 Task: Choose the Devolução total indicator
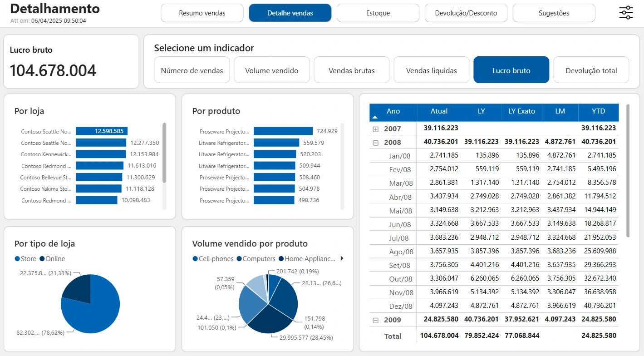pyautogui.click(x=591, y=70)
